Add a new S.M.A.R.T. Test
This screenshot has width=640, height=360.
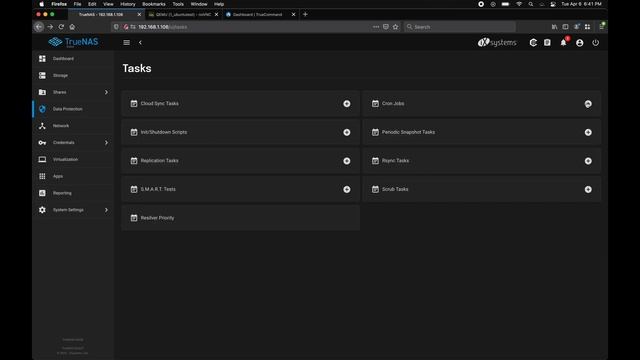347,189
